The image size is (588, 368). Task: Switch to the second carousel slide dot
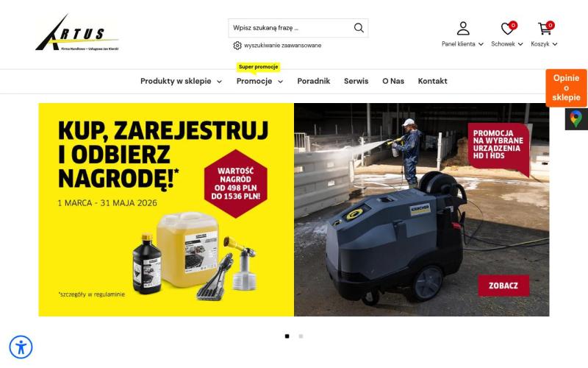tap(301, 336)
